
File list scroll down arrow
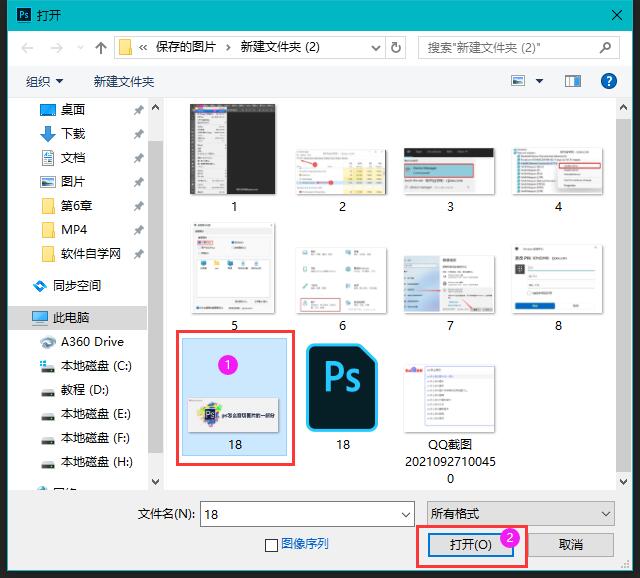click(623, 481)
